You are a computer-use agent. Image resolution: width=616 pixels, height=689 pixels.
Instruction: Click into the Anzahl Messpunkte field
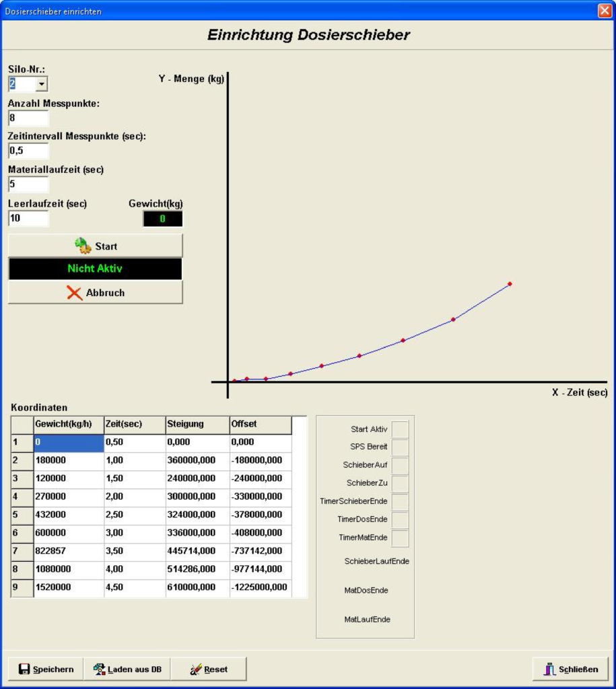coord(28,118)
